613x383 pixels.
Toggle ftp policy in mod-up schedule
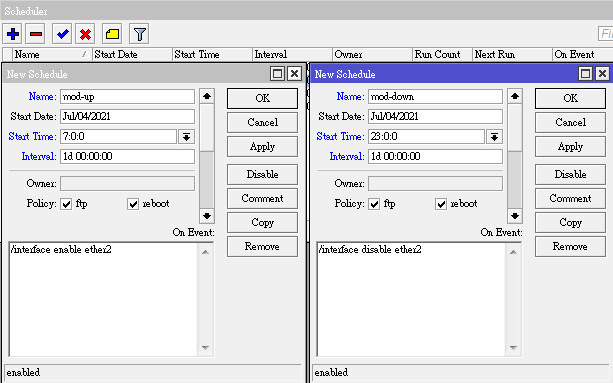click(66, 204)
